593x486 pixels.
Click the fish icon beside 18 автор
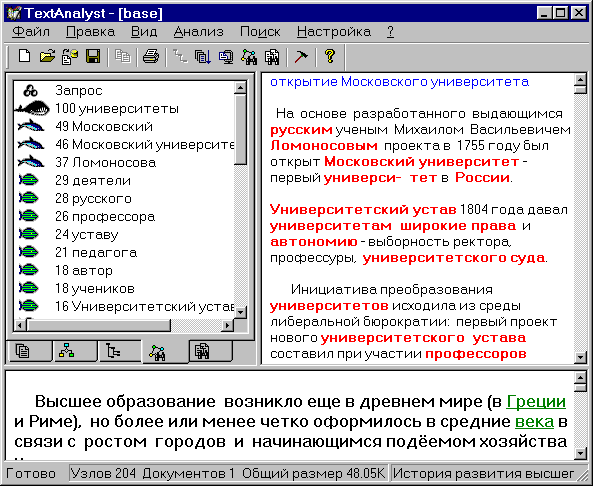point(29,270)
